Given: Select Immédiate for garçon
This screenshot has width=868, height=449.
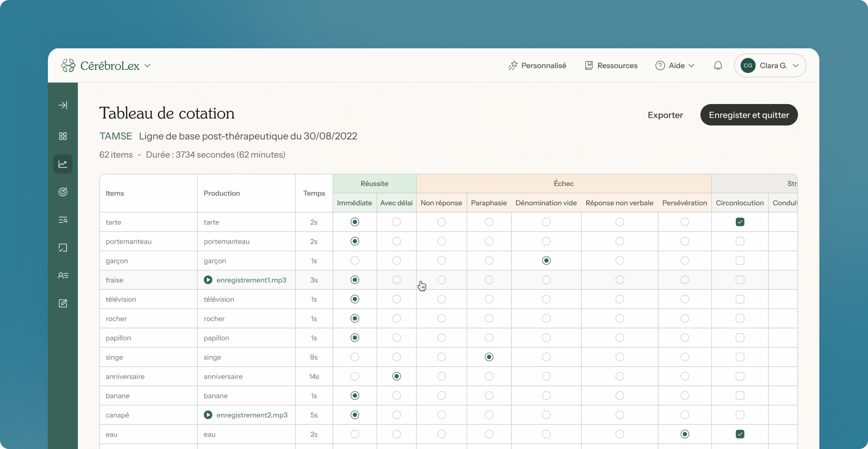Looking at the screenshot, I should coord(355,260).
